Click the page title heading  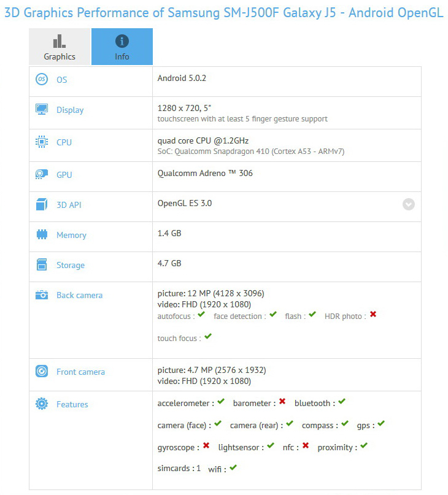pyautogui.click(x=224, y=13)
